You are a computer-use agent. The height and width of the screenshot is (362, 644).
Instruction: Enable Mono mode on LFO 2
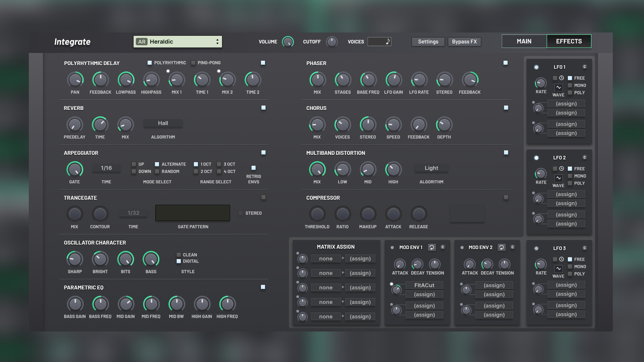point(570,176)
